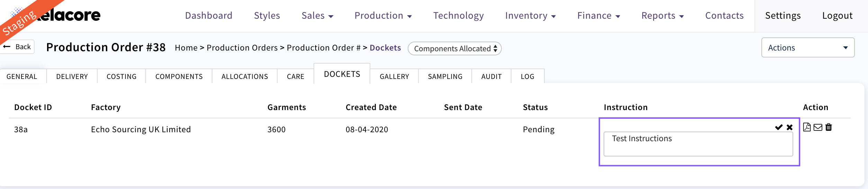Email docket 38a envelope icon

(x=818, y=127)
